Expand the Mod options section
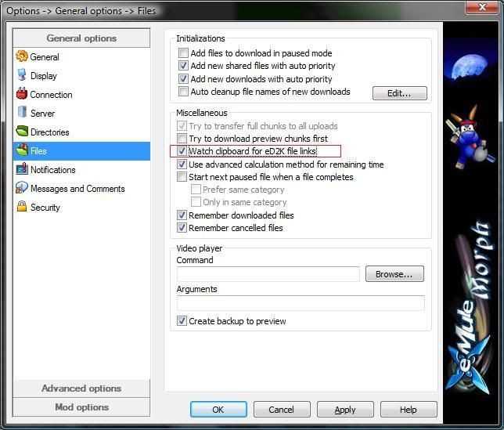 point(81,407)
